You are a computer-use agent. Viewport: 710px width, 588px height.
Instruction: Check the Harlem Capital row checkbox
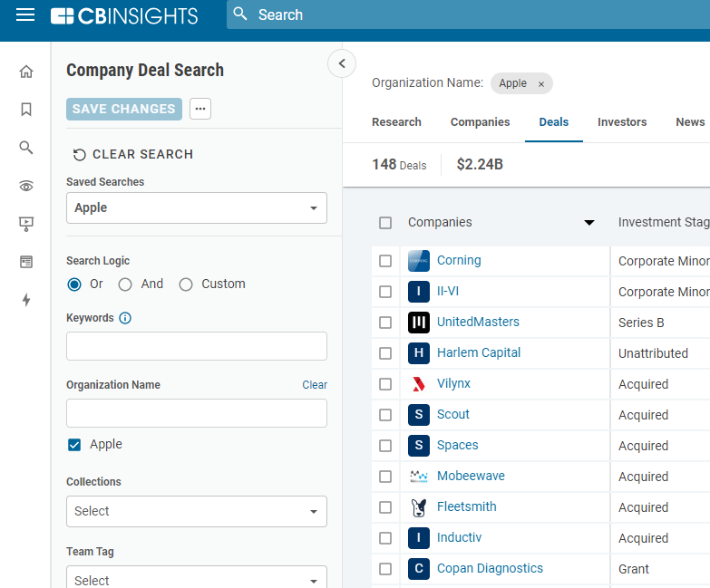click(x=385, y=353)
